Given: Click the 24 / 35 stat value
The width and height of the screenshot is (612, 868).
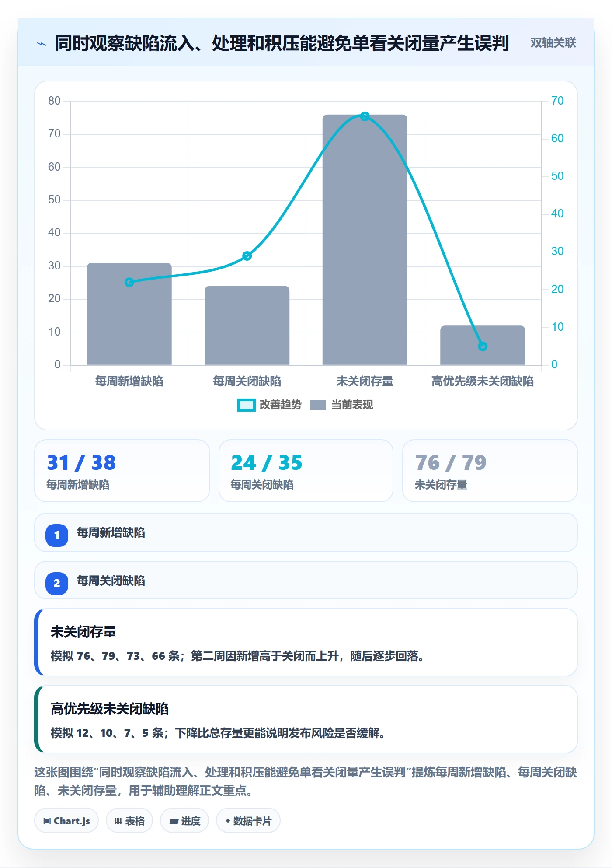Looking at the screenshot, I should click(x=267, y=463).
